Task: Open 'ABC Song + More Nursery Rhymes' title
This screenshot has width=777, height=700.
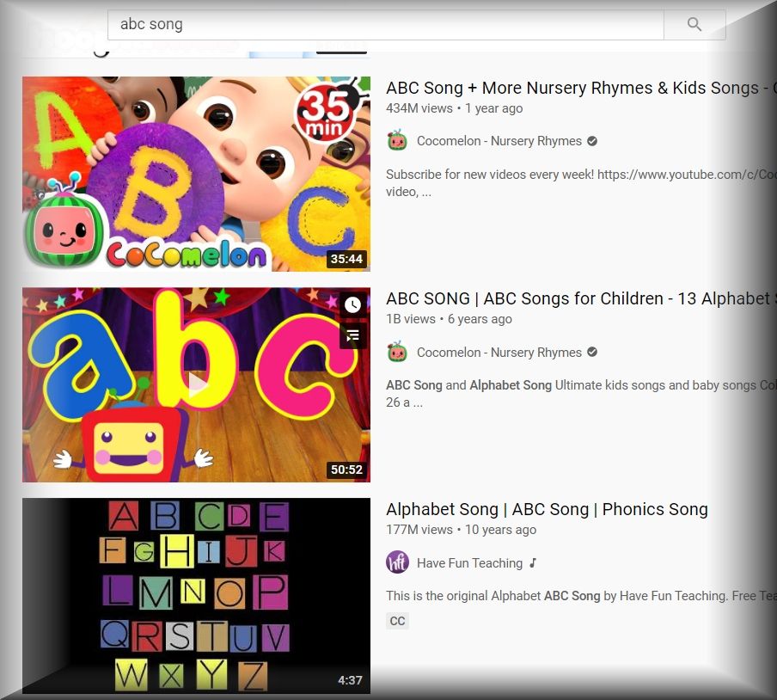Action: (581, 88)
